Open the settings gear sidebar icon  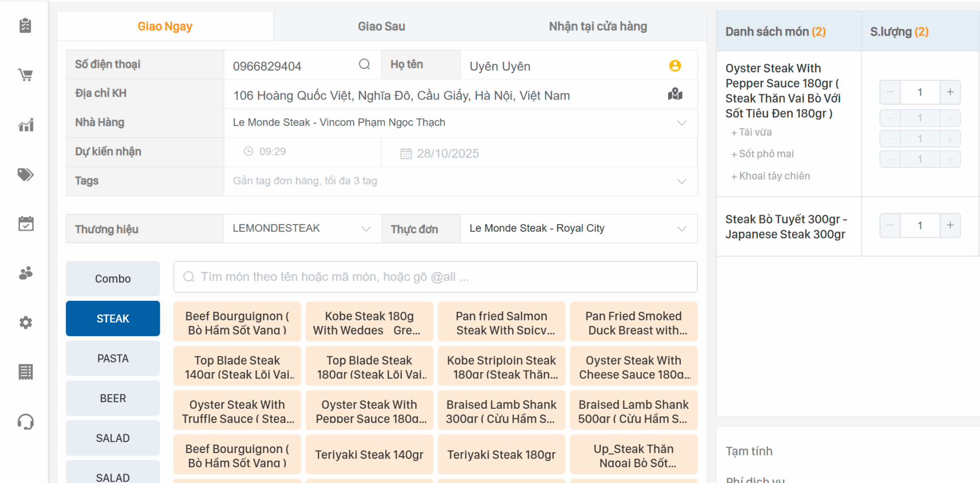point(25,323)
